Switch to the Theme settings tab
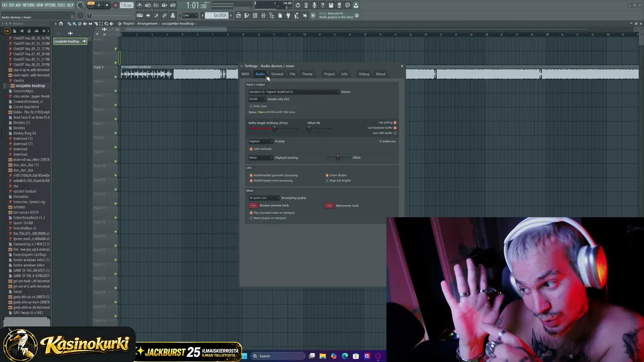Viewport: 644px width, 362px height. coord(307,74)
